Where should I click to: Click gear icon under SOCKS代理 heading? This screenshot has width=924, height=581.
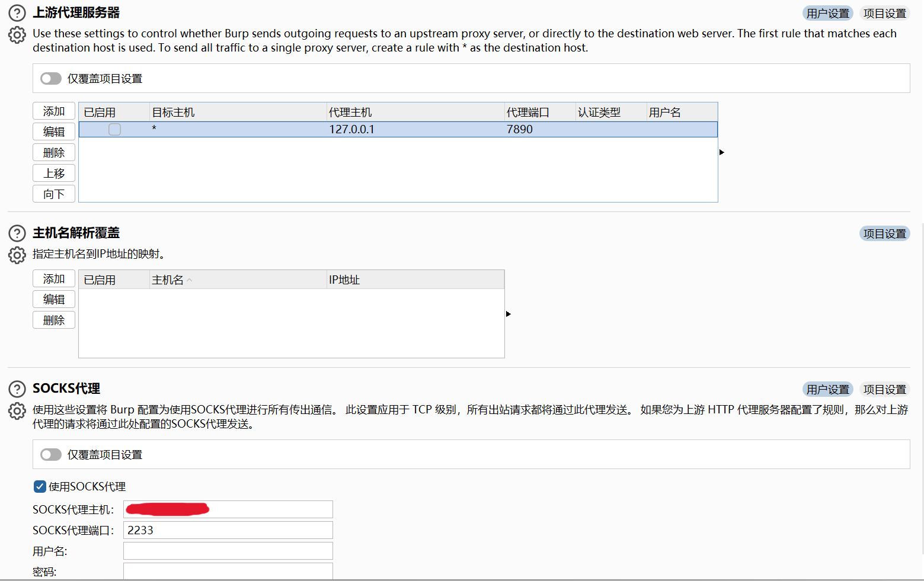(17, 411)
